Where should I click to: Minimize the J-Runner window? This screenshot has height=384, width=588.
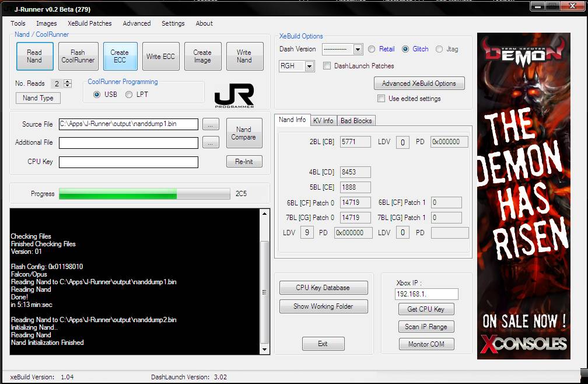tap(537, 6)
